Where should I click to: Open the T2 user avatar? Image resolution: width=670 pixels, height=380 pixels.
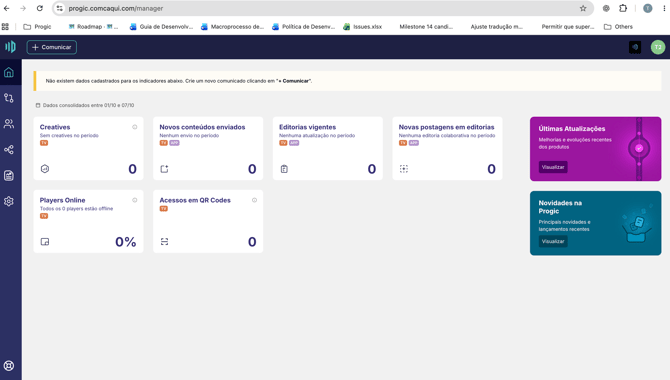pyautogui.click(x=658, y=47)
